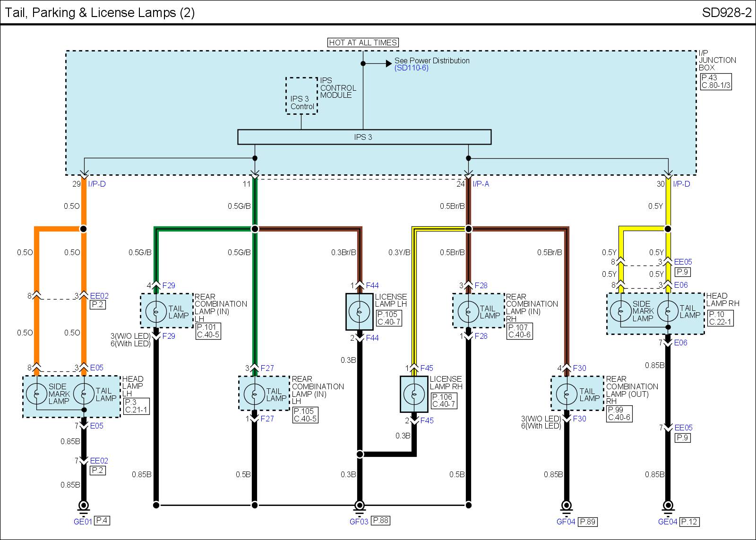Image resolution: width=756 pixels, height=540 pixels.
Task: Click the GE04 ground symbol
Action: click(668, 508)
